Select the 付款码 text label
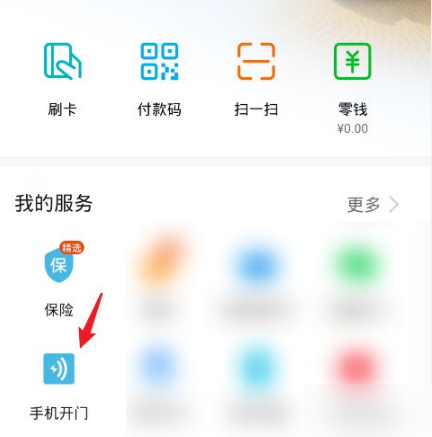 click(159, 109)
